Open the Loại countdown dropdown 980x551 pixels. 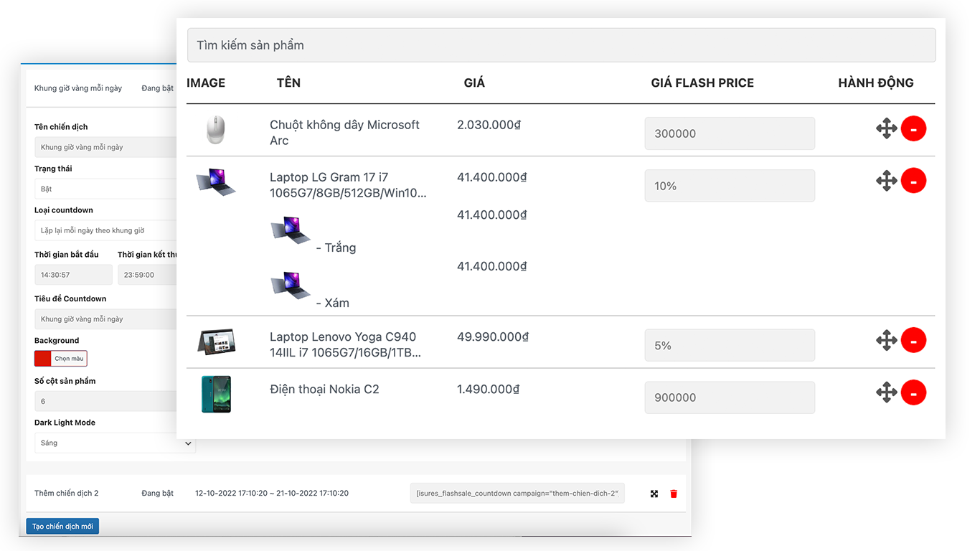(105, 230)
